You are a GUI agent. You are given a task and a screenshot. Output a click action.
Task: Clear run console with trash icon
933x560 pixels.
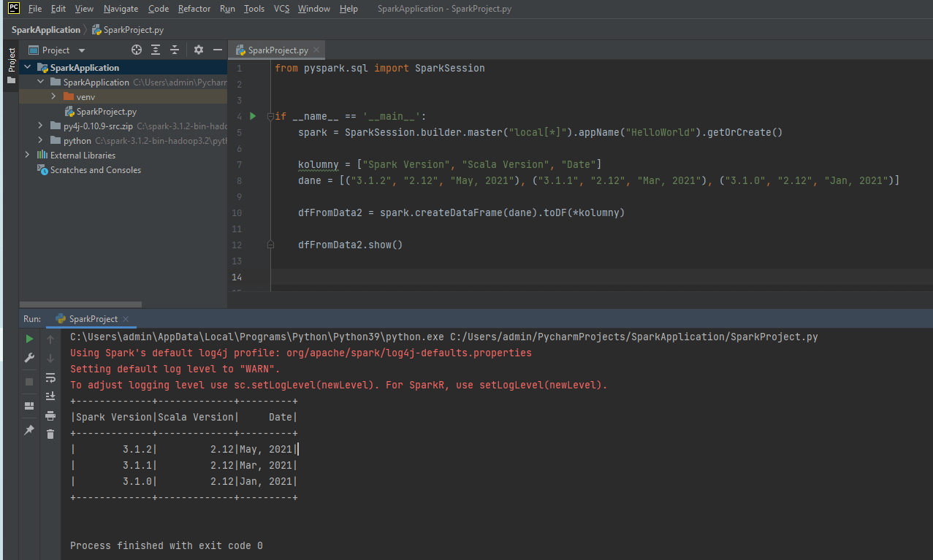point(50,434)
